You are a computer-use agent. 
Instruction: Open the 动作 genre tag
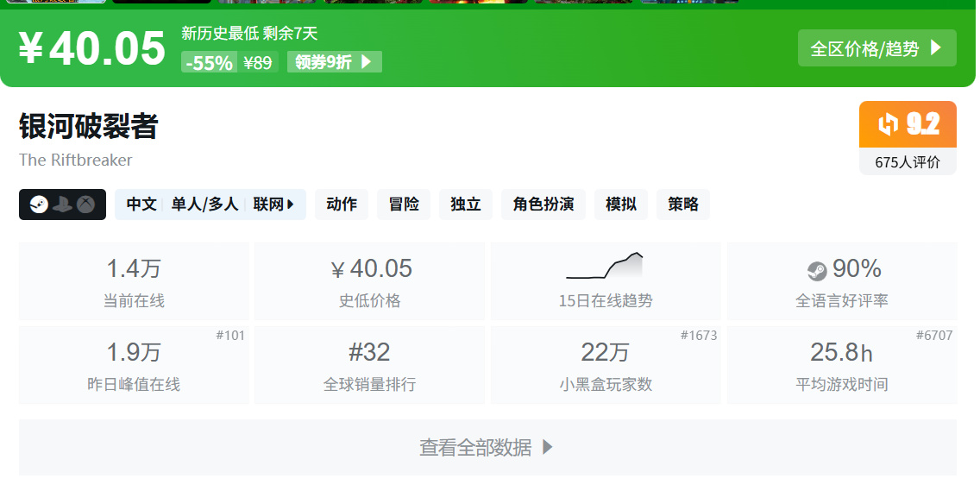tap(342, 205)
